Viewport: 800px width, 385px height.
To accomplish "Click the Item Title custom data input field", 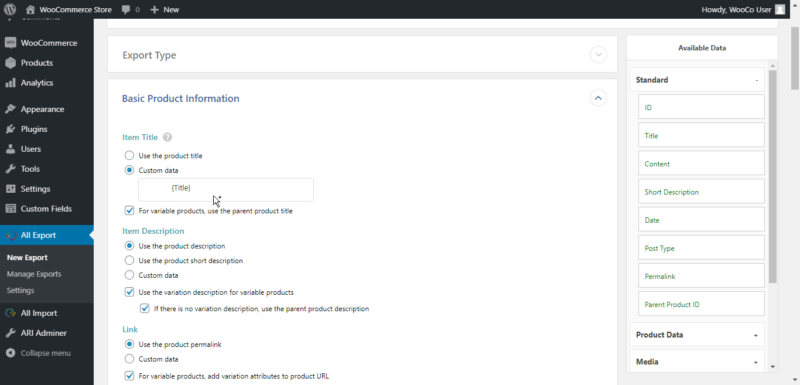I will [x=226, y=190].
